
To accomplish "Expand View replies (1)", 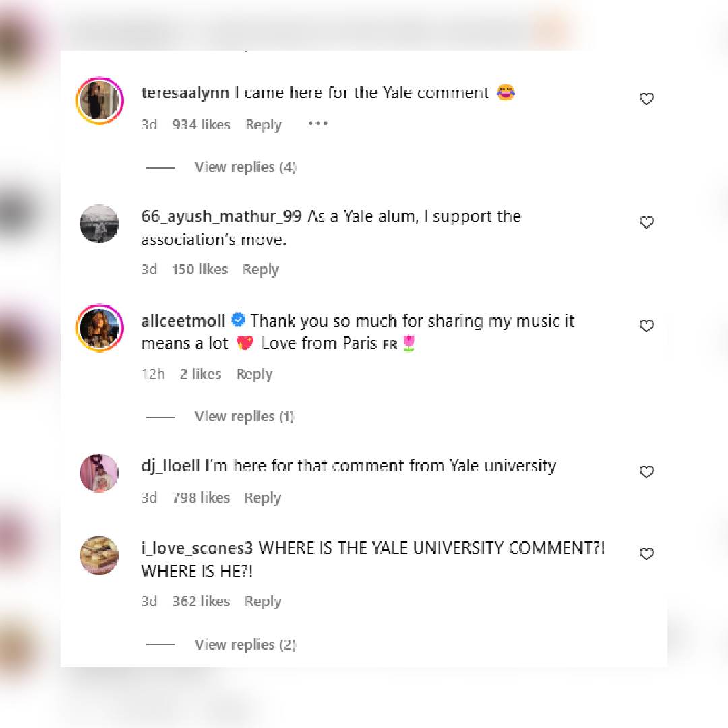I will coord(244,417).
